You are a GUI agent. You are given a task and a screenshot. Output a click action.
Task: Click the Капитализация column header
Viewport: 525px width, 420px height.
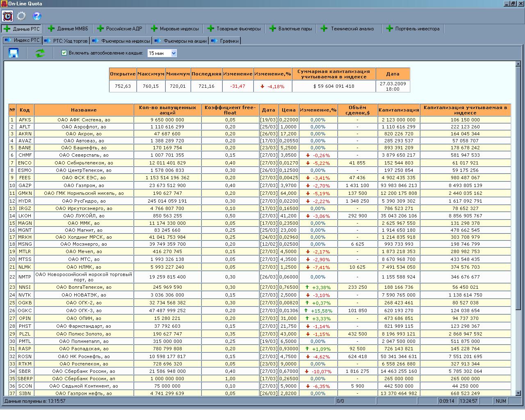[x=399, y=110]
